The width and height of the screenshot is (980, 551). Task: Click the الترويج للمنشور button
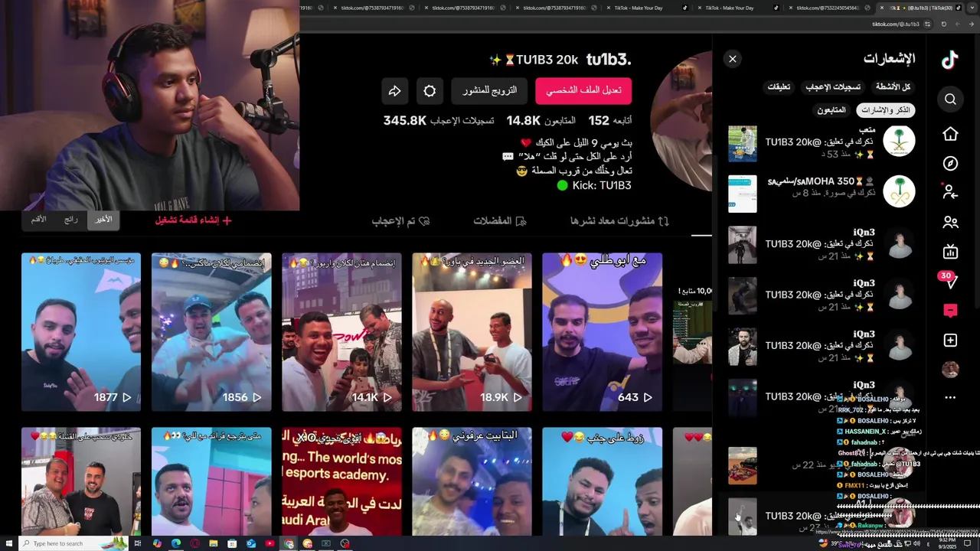click(x=490, y=90)
